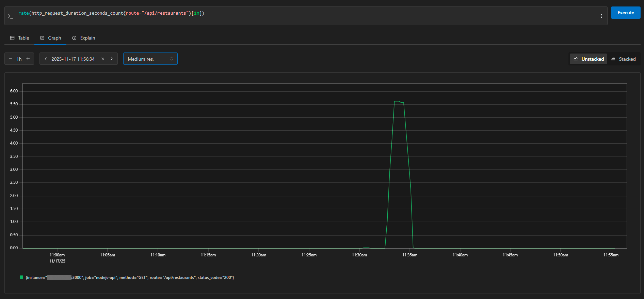644x299 pixels.
Task: Open the Medium res. resolution dropdown
Action: [x=150, y=59]
